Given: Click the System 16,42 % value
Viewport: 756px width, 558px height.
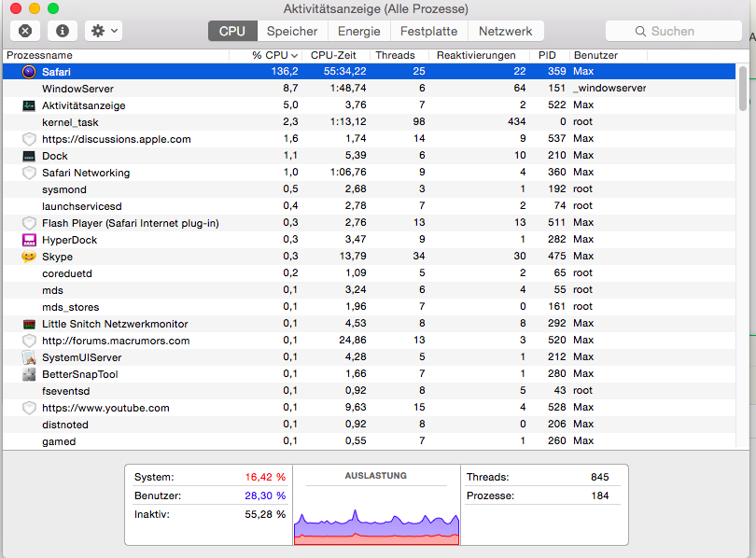Looking at the screenshot, I should pos(265,477).
